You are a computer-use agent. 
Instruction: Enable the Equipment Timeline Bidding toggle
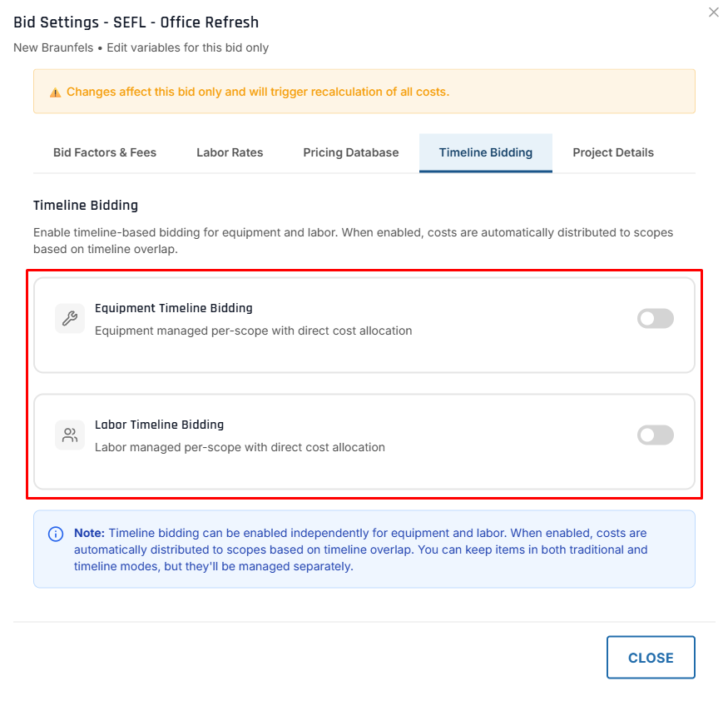point(655,319)
